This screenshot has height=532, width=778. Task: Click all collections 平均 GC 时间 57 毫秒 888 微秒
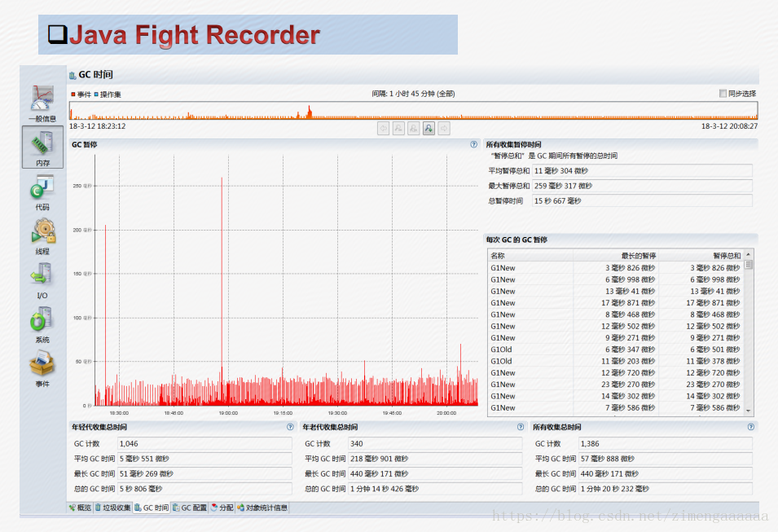[x=666, y=459]
